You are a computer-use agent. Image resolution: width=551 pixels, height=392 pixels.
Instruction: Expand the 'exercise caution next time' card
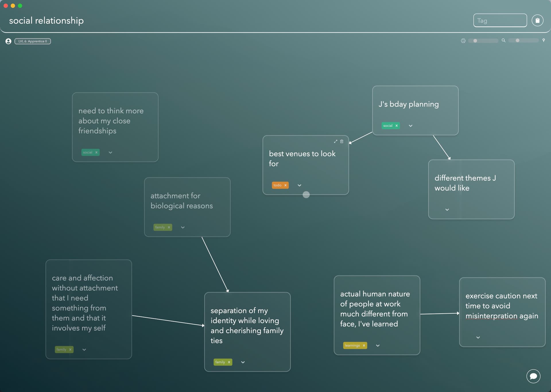pos(478,337)
